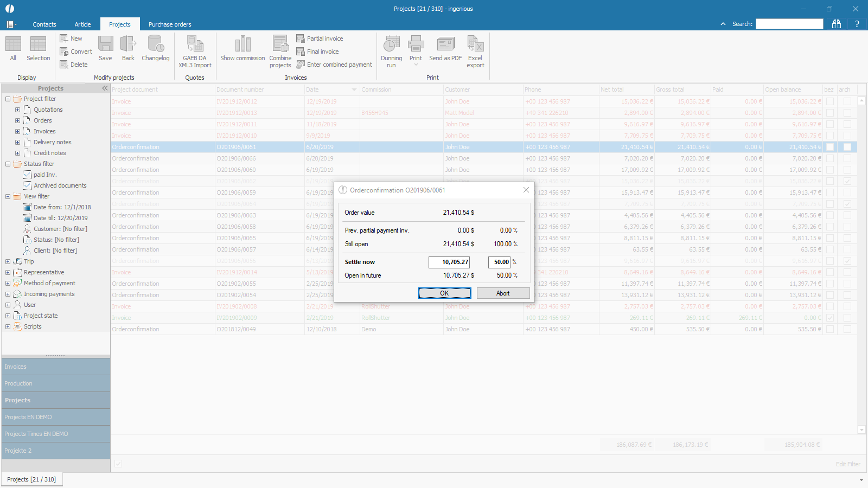This screenshot has width=868, height=488.
Task: Expand the Incoming payments node
Action: (x=8, y=294)
